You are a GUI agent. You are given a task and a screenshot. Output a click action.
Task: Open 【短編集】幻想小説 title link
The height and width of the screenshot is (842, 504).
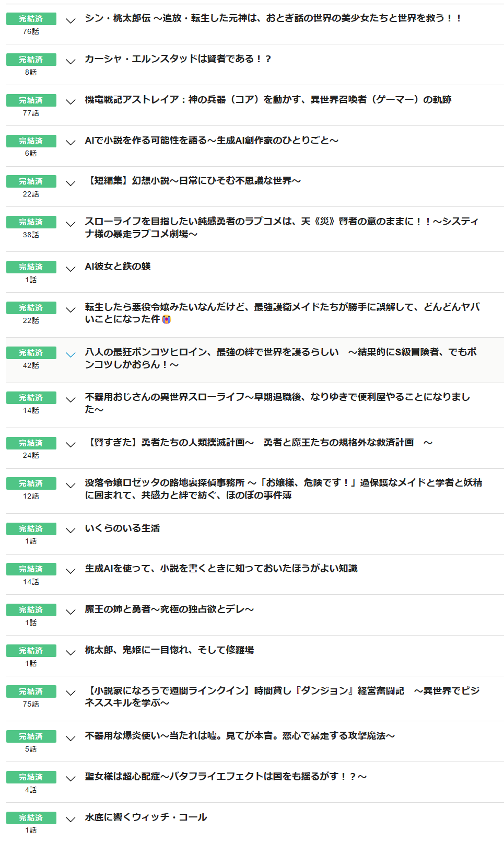coord(193,181)
